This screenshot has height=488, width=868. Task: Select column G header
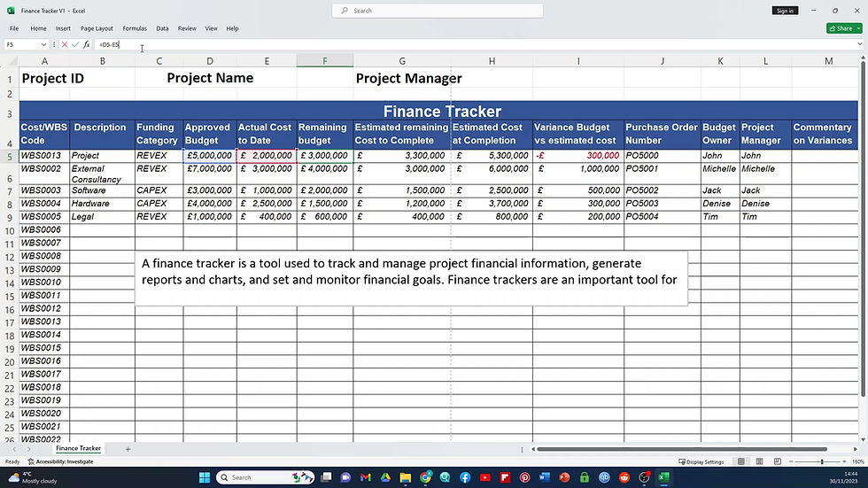click(402, 61)
